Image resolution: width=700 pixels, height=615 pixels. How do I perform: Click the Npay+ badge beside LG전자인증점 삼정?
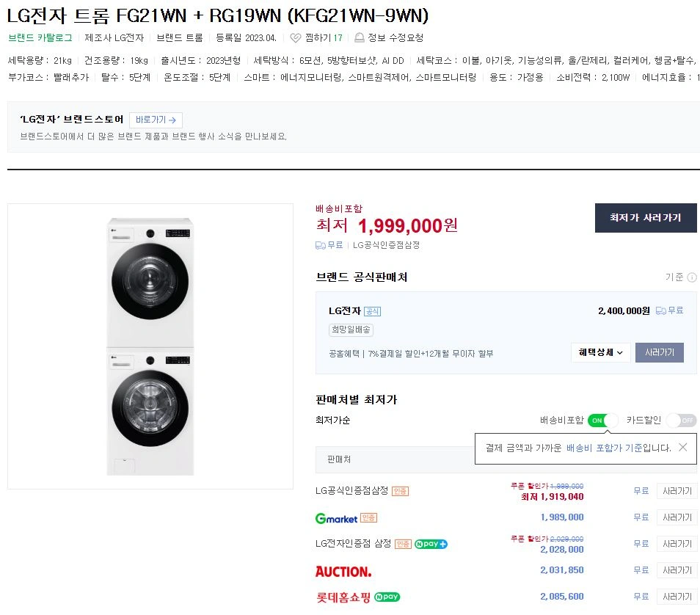tap(431, 545)
